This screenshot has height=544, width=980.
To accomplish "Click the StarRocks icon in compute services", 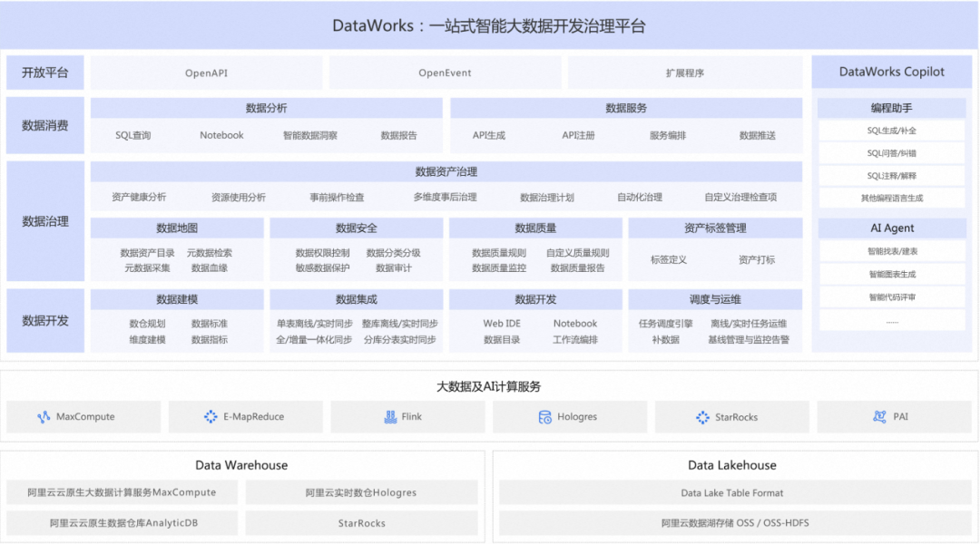I will point(702,417).
